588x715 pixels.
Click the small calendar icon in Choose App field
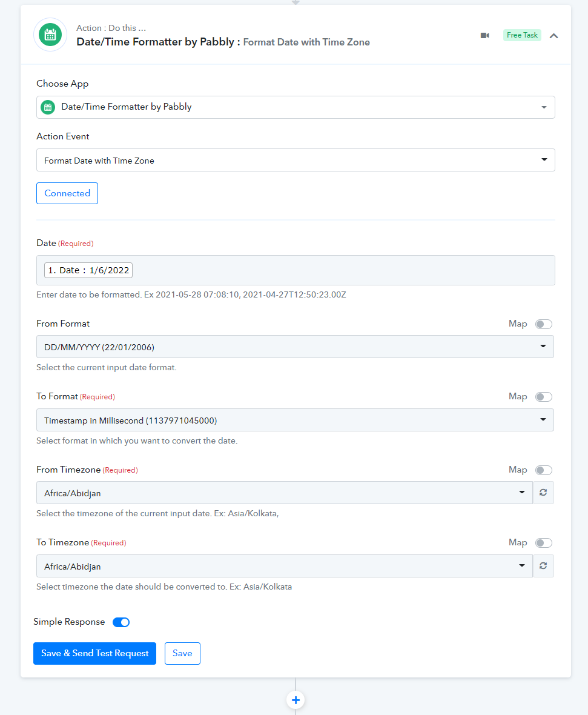48,107
